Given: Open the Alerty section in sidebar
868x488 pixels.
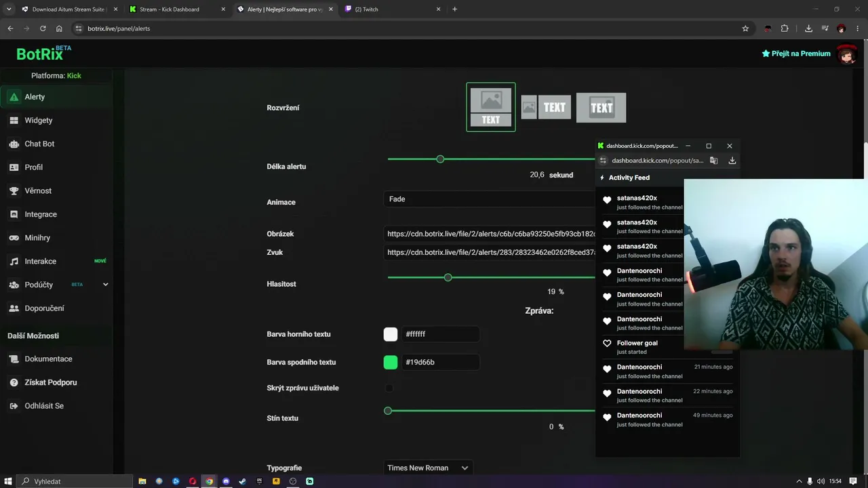Looking at the screenshot, I should coord(56,97).
